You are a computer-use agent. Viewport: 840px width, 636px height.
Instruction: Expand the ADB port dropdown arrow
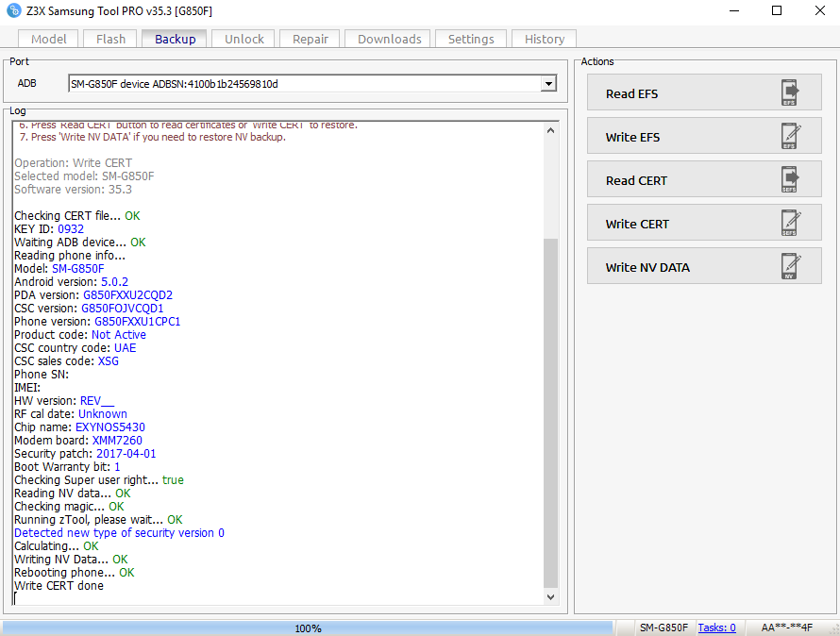pyautogui.click(x=548, y=84)
